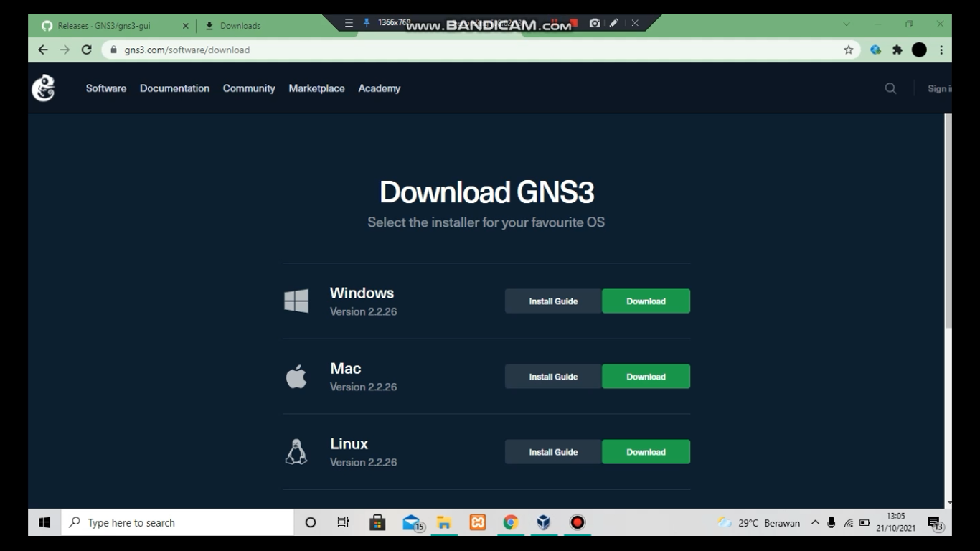Open the site search magnifier

[890, 88]
